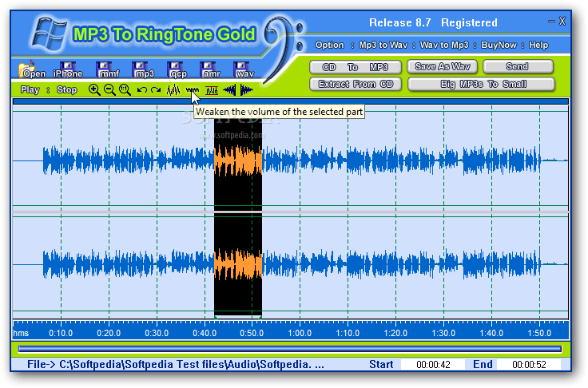Viewport: 588px width, 388px height.
Task: Open the Help menu
Action: (x=538, y=45)
